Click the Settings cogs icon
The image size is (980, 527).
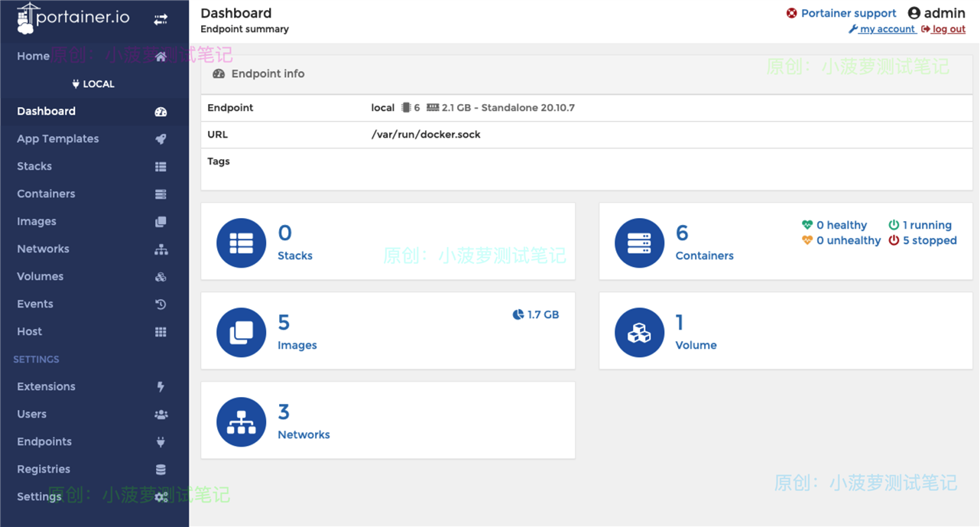coord(161,497)
